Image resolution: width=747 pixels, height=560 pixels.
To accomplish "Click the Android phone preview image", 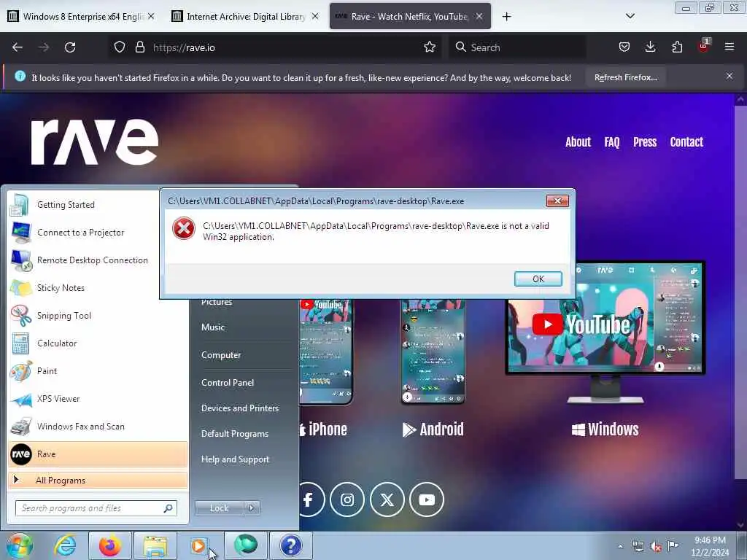I will tap(433, 351).
